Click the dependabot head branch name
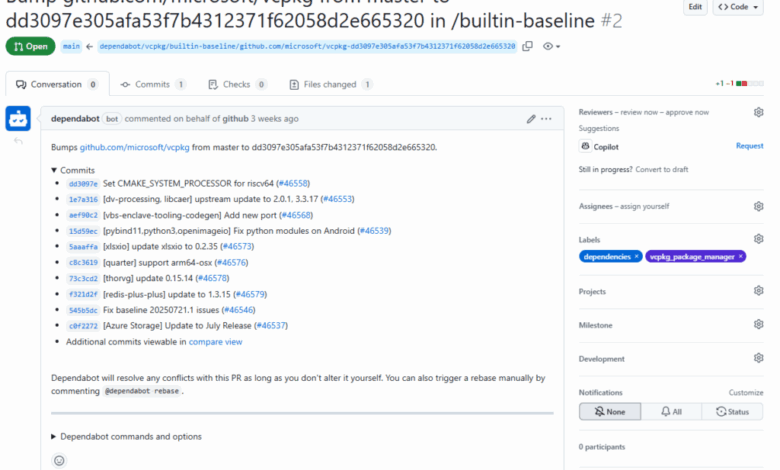This screenshot has width=780, height=470. 307,46
